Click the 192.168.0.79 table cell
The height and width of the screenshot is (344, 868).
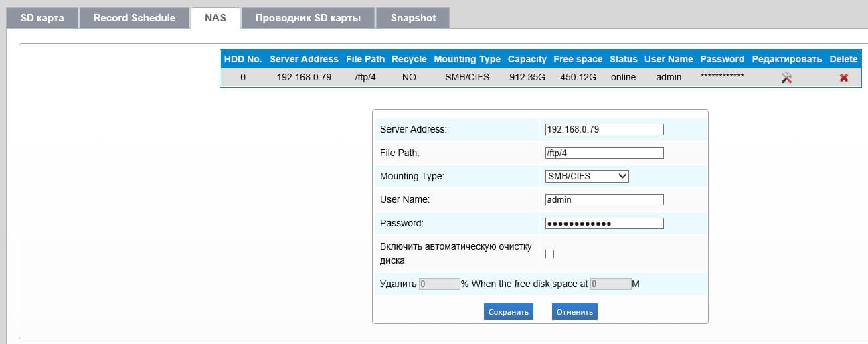304,77
